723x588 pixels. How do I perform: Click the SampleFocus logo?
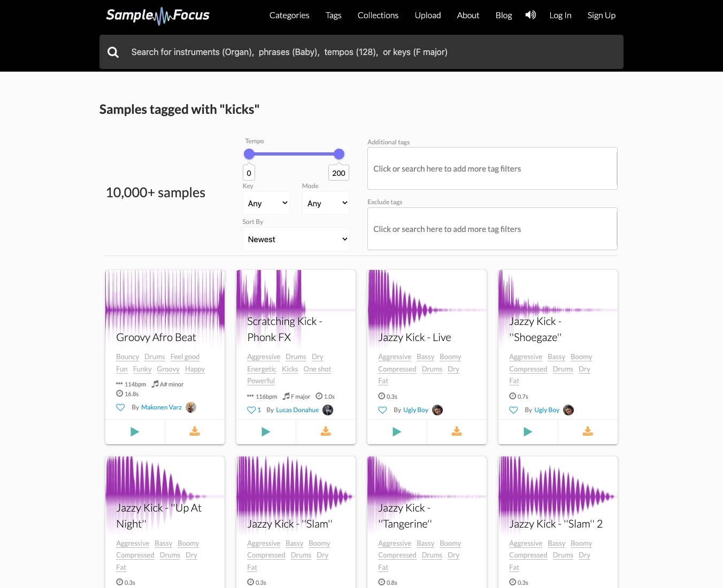(158, 16)
